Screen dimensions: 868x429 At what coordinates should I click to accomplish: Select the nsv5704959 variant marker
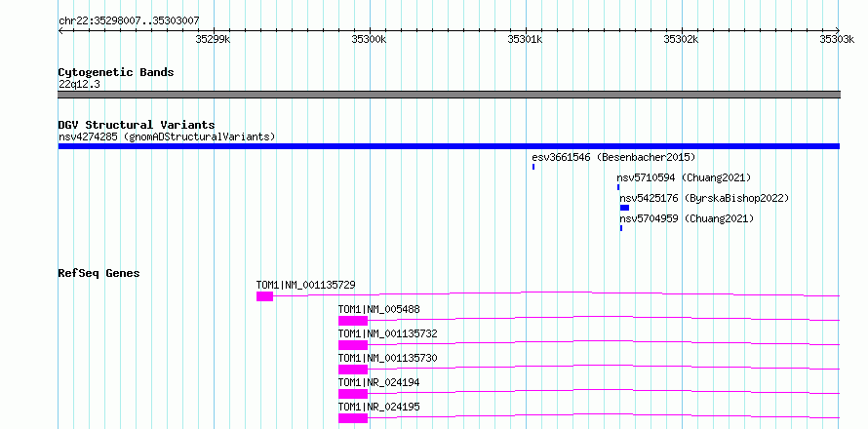tap(621, 228)
